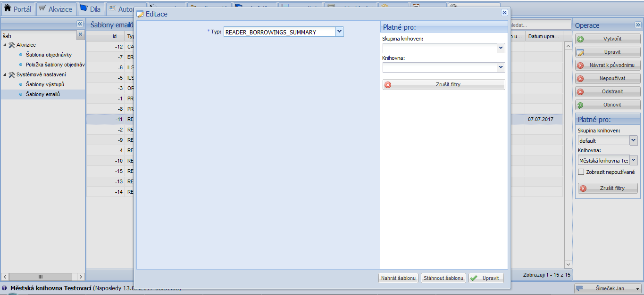Click the Akvizice shopping cart icon
644x295 pixels.
pos(42,9)
